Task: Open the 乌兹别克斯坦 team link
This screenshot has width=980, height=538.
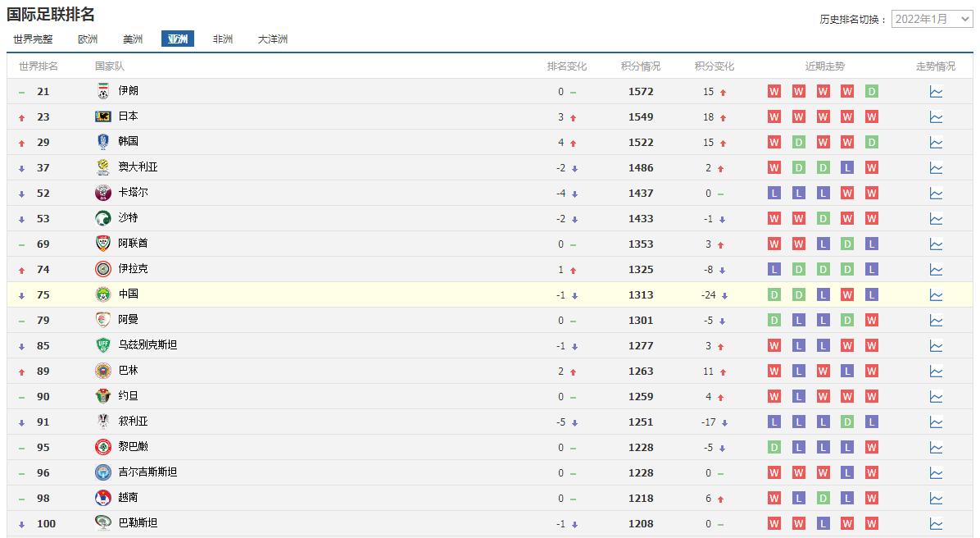Action: (x=147, y=344)
